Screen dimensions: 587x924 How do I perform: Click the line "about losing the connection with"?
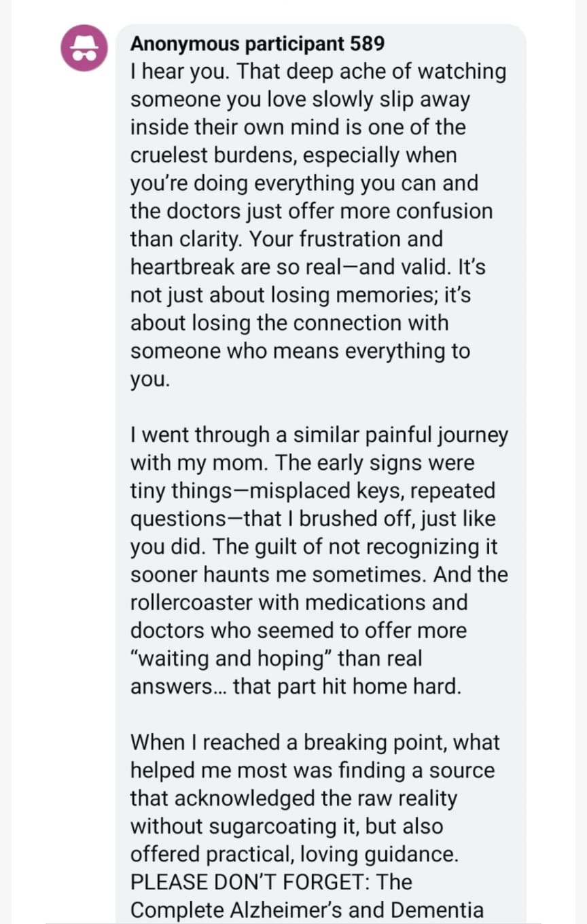(289, 322)
